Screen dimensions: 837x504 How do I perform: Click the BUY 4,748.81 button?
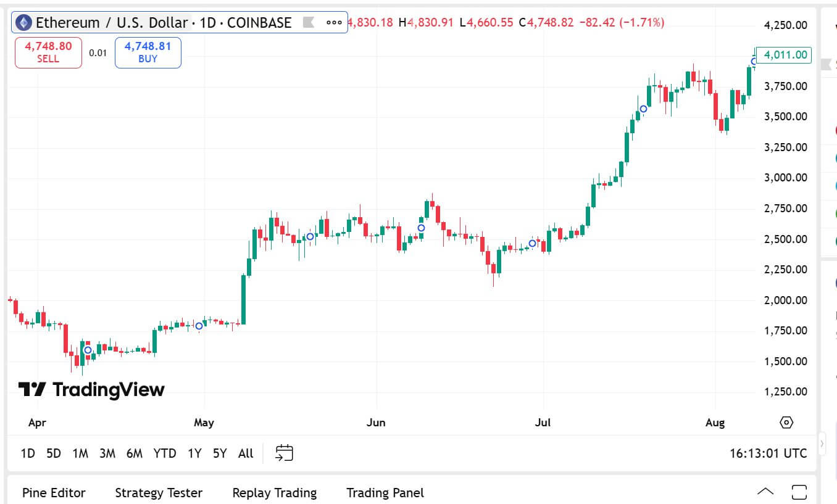[x=147, y=52]
